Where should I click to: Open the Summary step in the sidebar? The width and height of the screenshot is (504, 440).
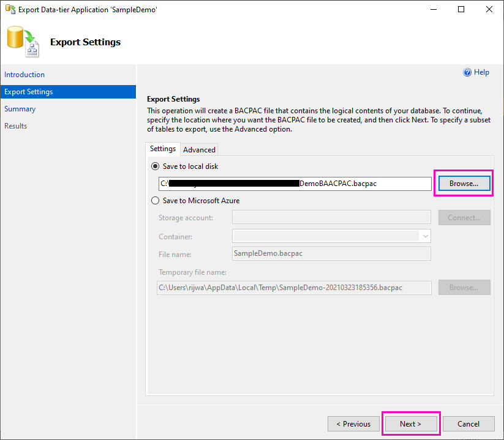tap(20, 108)
